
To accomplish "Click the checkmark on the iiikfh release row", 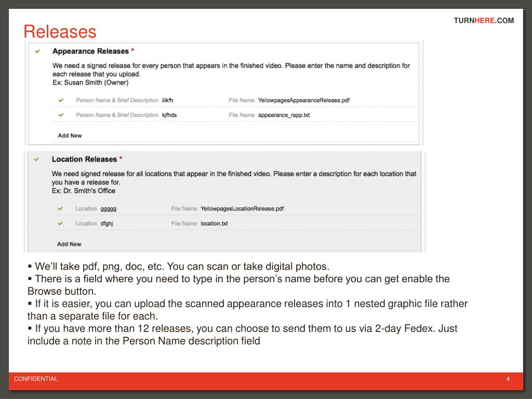I will pos(61,100).
